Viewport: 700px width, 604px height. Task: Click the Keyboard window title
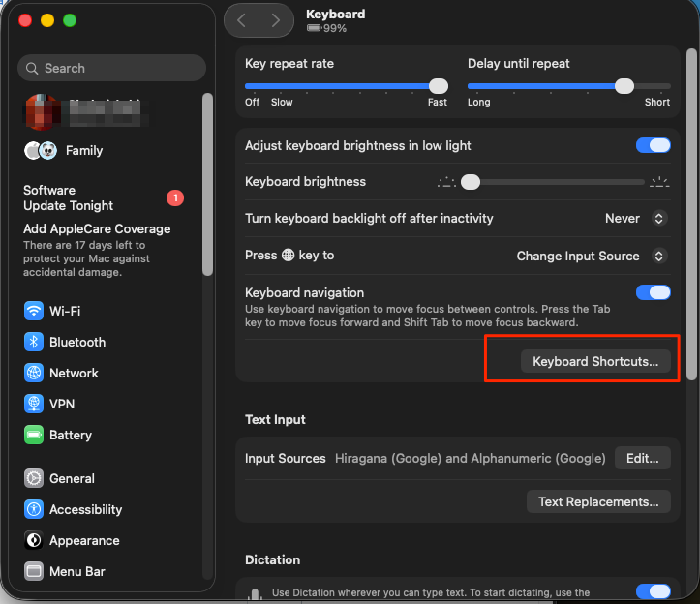(x=336, y=14)
